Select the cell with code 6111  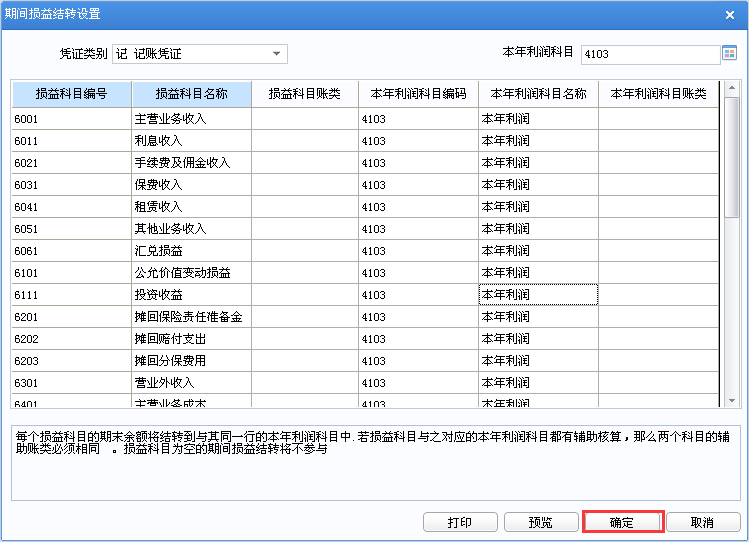72,295
